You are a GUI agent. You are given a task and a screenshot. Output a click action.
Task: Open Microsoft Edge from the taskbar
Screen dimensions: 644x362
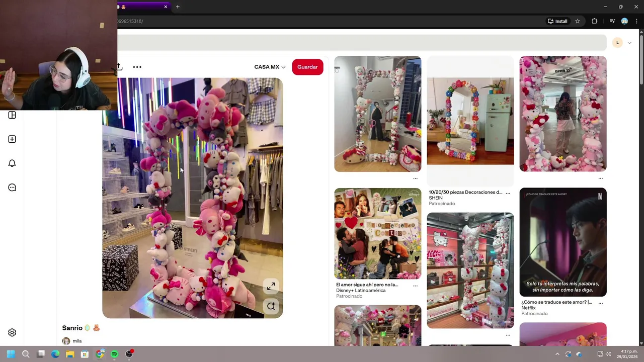click(55, 354)
